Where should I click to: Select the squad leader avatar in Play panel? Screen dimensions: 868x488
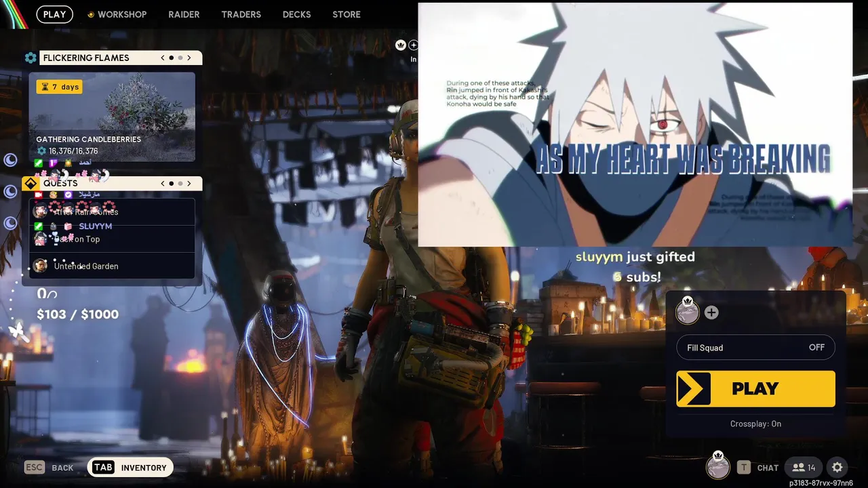688,311
